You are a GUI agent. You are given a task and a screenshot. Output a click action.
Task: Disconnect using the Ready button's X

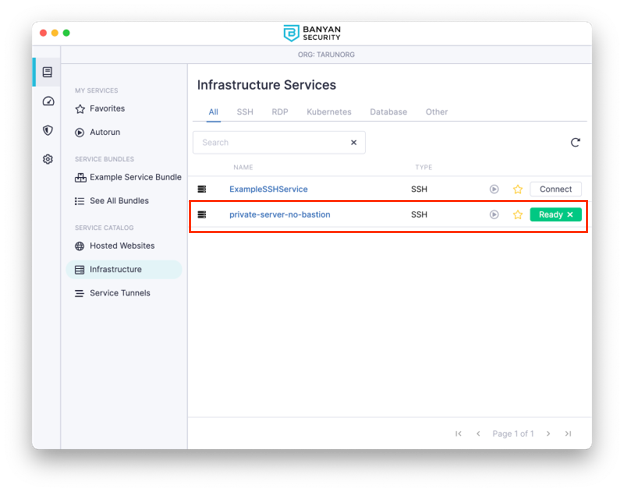(570, 215)
